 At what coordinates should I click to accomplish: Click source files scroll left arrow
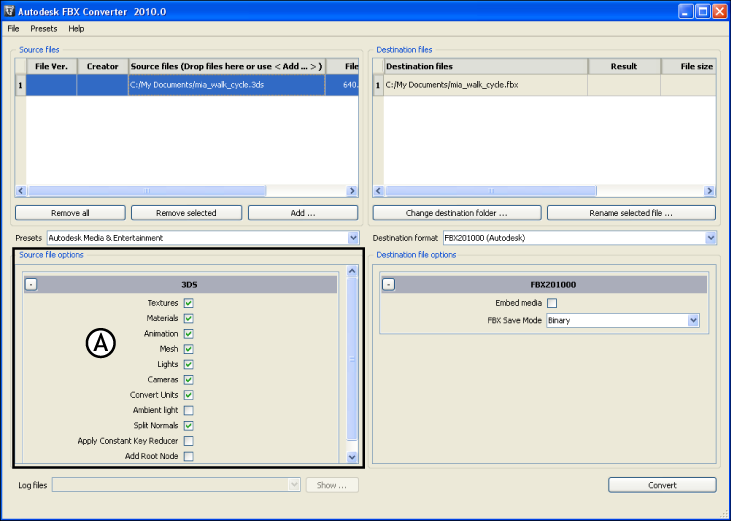[21, 191]
